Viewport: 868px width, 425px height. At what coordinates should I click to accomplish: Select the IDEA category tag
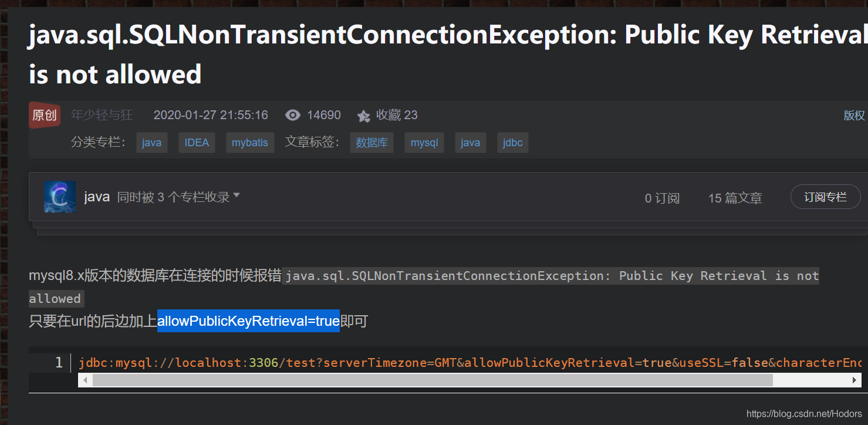click(x=197, y=142)
